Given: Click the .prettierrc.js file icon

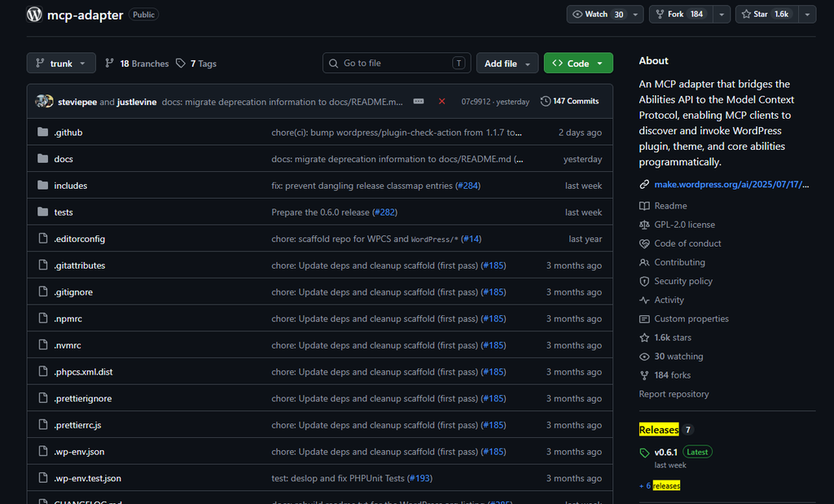Looking at the screenshot, I should [x=43, y=424].
